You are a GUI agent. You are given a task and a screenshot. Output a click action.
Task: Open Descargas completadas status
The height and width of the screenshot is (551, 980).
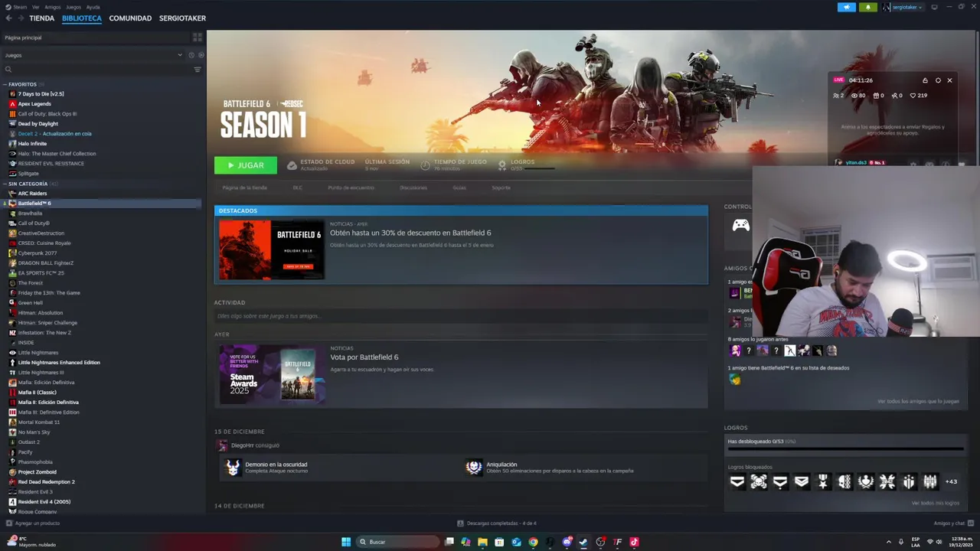click(x=497, y=523)
